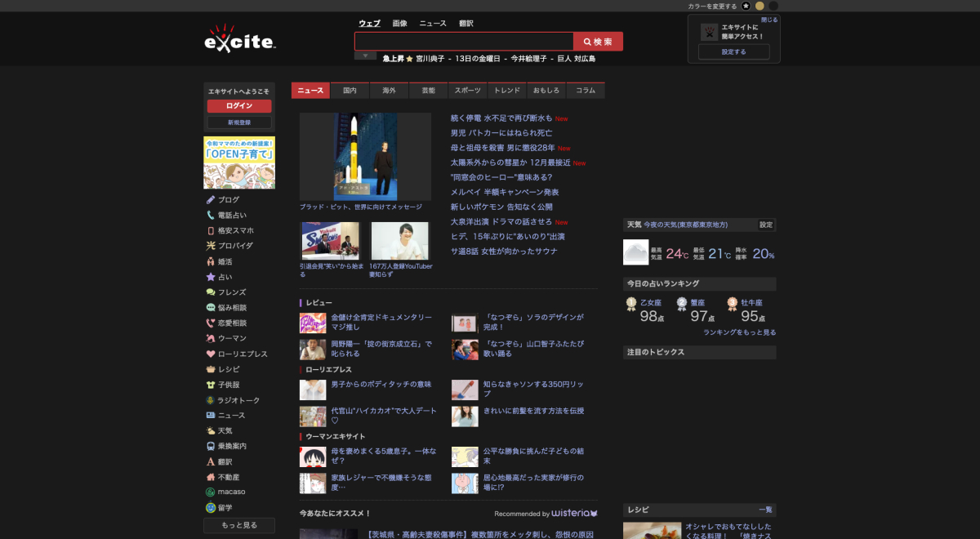
Task: Click the cloudy weather icon
Action: pyautogui.click(x=635, y=252)
